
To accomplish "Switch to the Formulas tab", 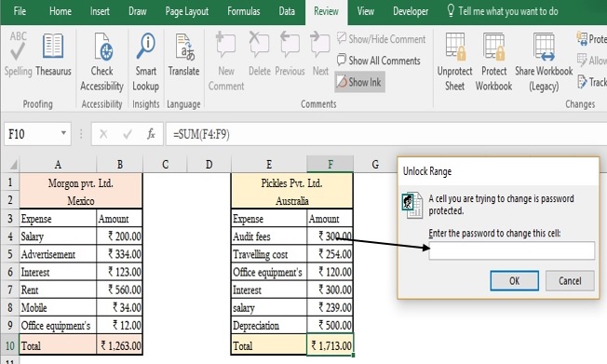I will (244, 11).
